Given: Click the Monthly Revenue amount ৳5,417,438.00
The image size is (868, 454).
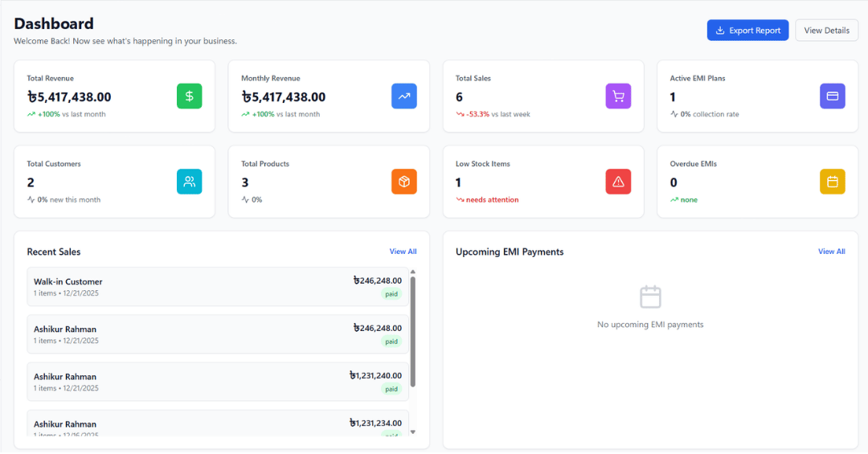Looking at the screenshot, I should point(284,97).
